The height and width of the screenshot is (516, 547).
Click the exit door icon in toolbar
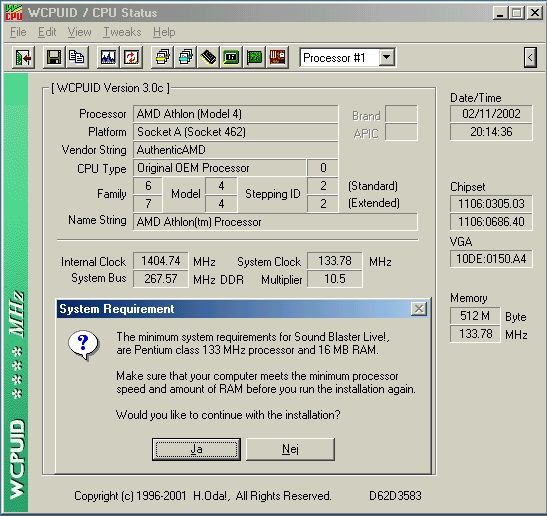coord(23,57)
